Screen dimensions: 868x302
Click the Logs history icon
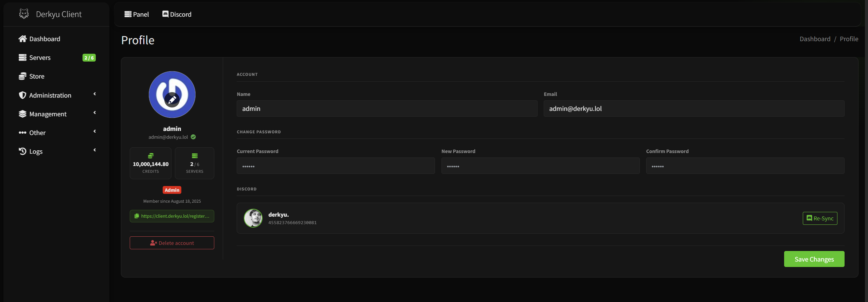pyautogui.click(x=22, y=151)
